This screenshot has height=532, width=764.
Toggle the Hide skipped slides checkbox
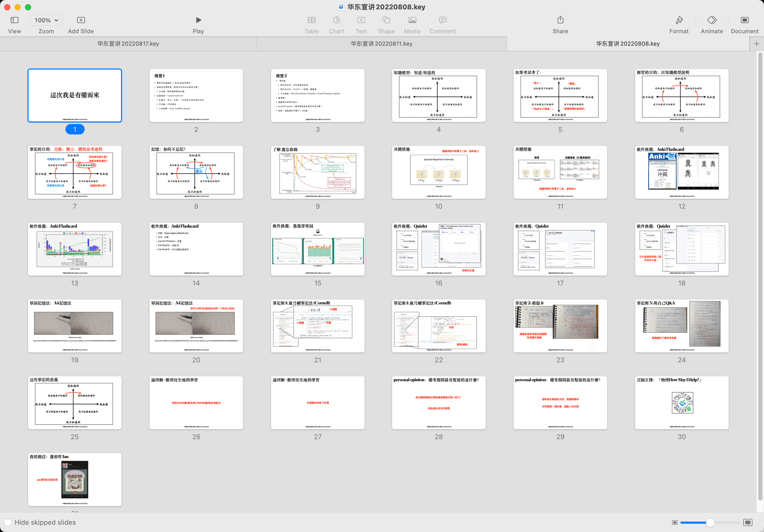[x=8, y=522]
